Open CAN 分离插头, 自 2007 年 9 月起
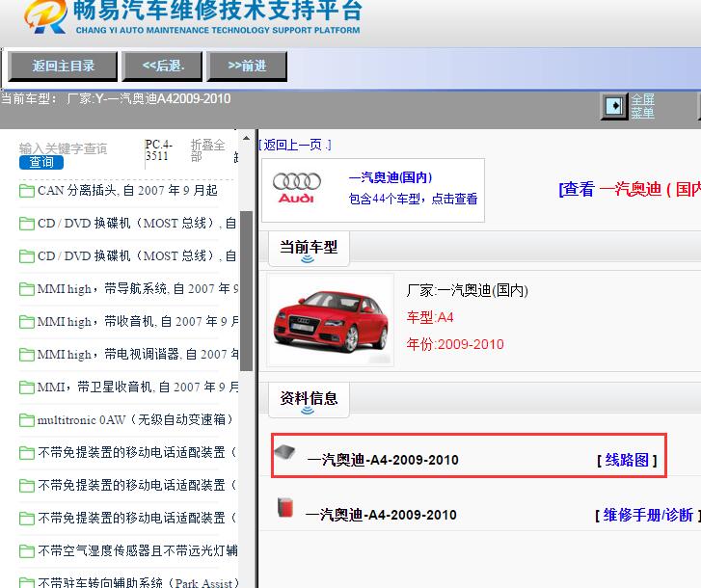 pyautogui.click(x=127, y=191)
